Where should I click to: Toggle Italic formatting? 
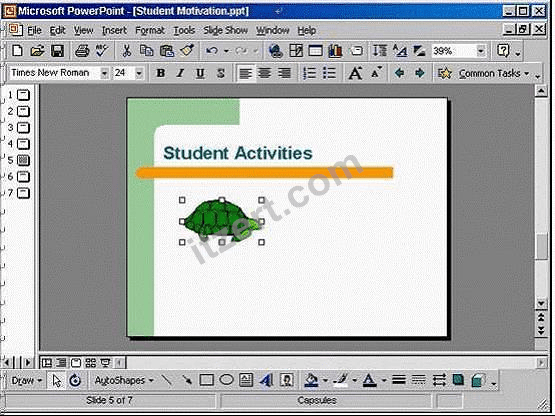[181, 73]
